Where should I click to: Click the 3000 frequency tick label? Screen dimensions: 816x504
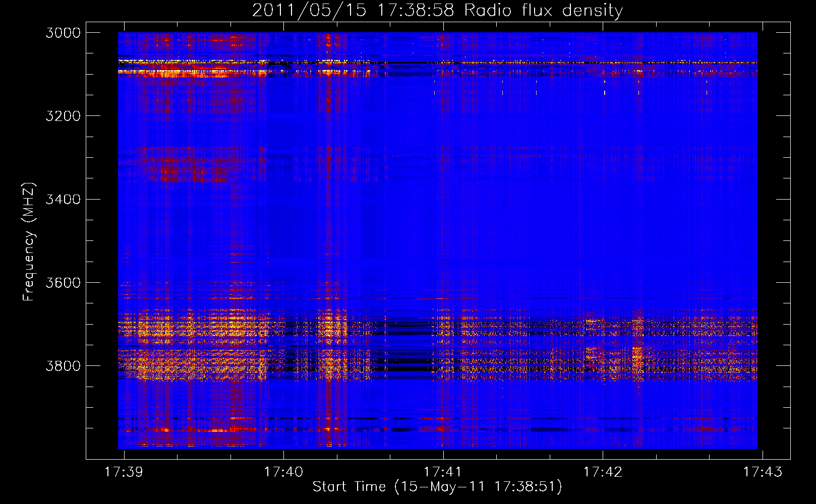click(63, 33)
